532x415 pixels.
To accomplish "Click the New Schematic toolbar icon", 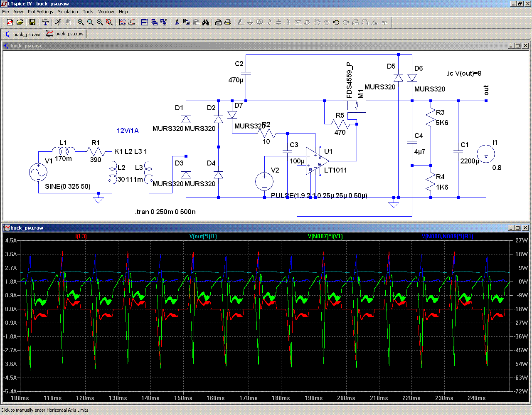I will [10, 22].
